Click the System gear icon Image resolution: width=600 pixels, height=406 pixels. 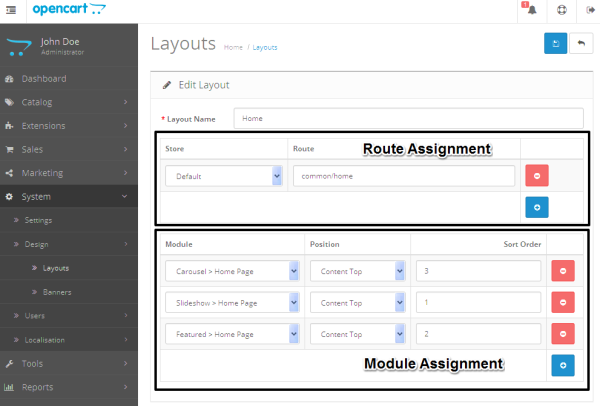(x=9, y=197)
